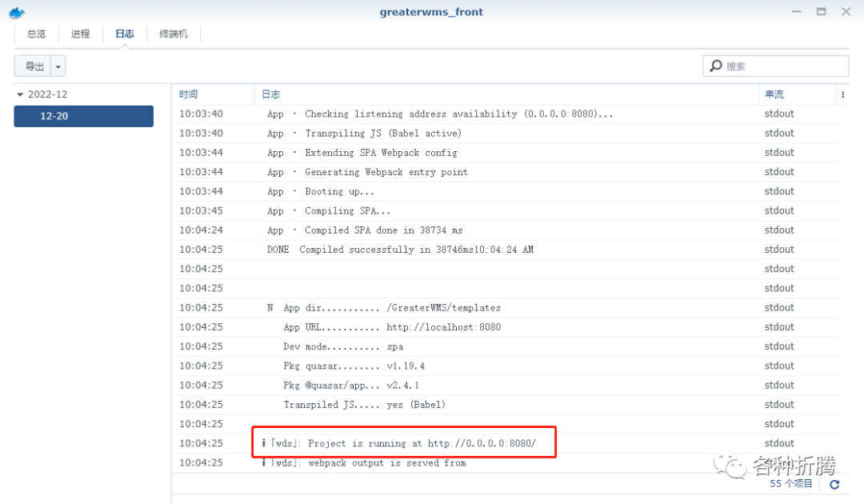Select the Compiled SPA done in 38734 ms row
This screenshot has height=504, width=864.
506,230
